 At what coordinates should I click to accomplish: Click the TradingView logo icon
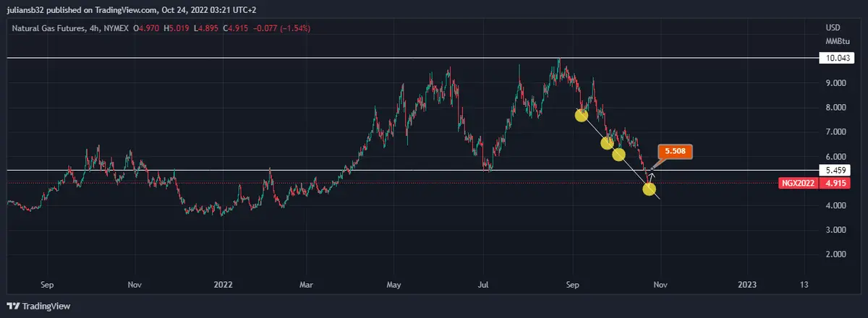pos(13,306)
